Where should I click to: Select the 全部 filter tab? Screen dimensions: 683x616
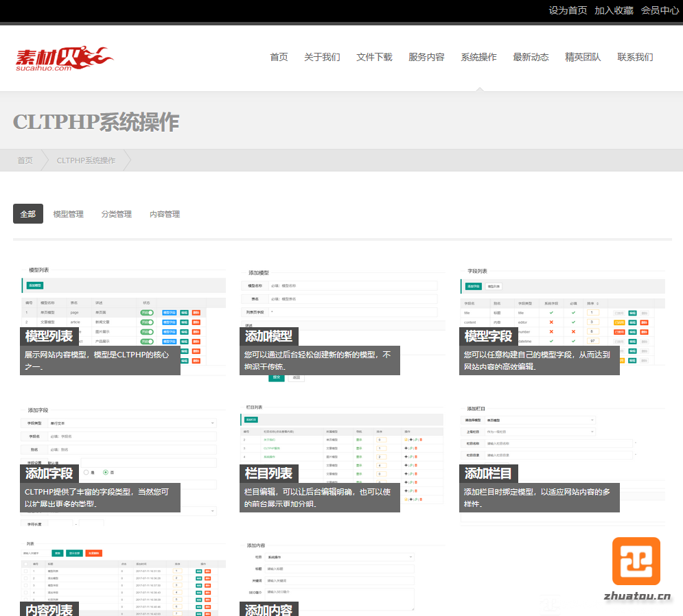[27, 214]
